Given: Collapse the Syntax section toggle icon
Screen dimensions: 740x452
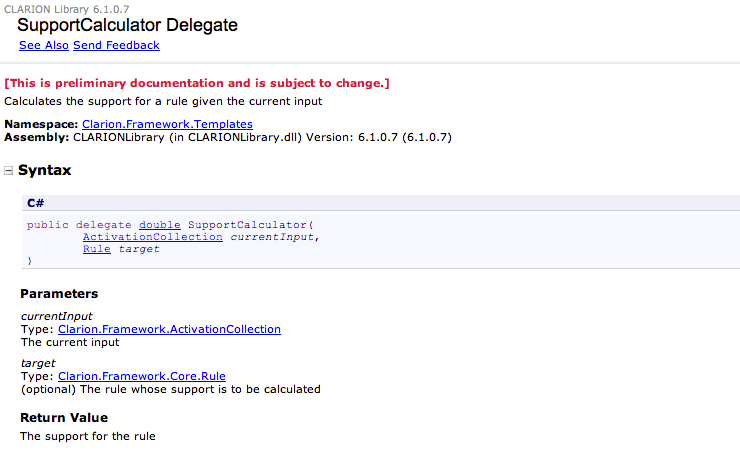Looking at the screenshot, I should (9, 171).
